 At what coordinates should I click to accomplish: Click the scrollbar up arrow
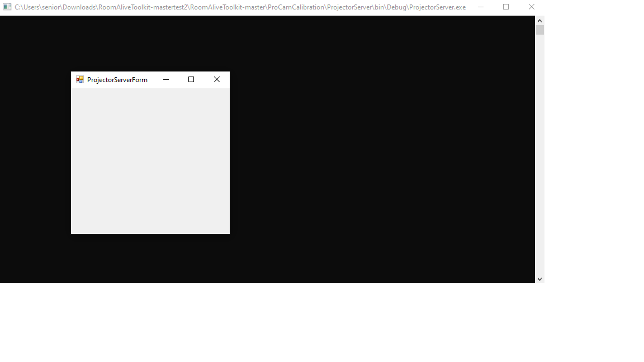pyautogui.click(x=539, y=20)
